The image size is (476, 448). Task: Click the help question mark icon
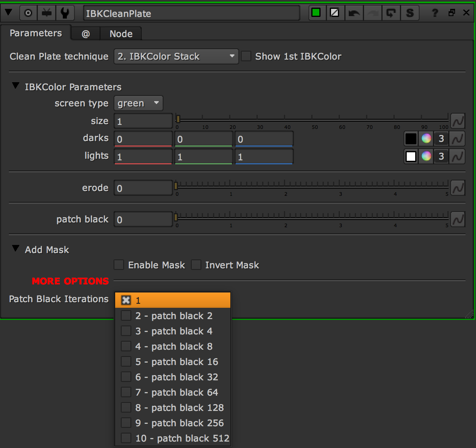[x=435, y=13]
